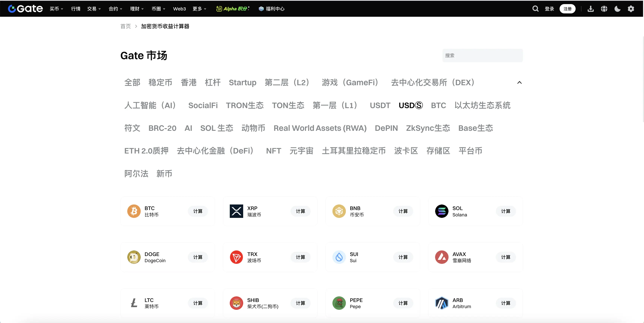Click 首页 breadcrumb link
644x323 pixels.
click(125, 26)
